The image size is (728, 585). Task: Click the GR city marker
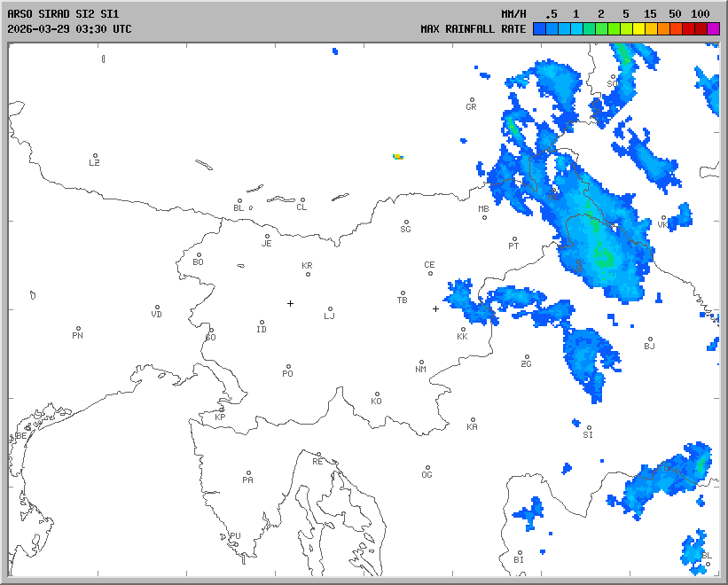coord(472,100)
